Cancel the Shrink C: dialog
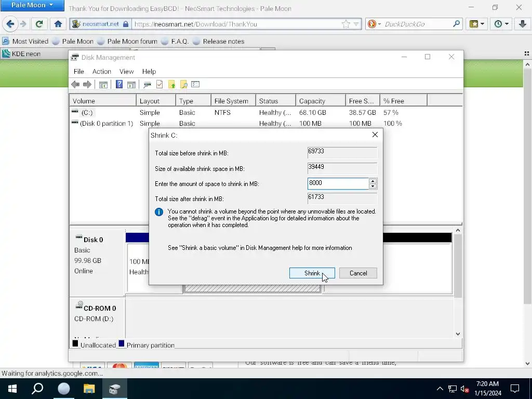The height and width of the screenshot is (399, 532). click(358, 273)
